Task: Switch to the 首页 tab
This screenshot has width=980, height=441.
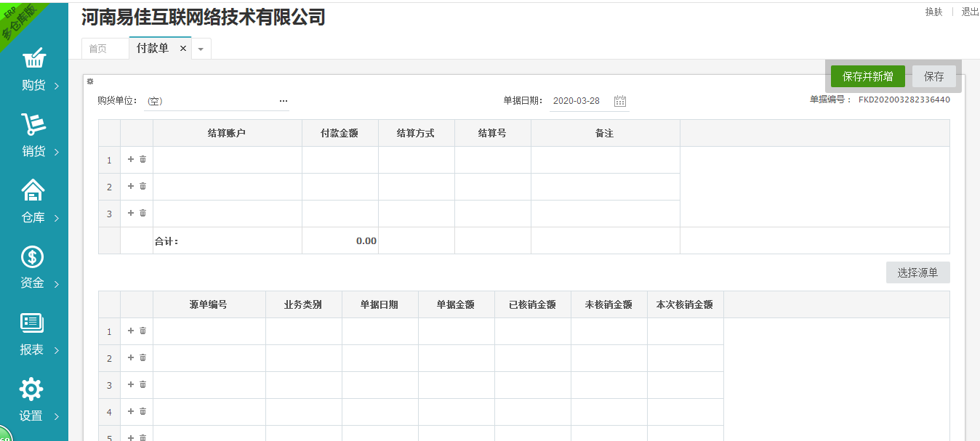Action: coord(97,49)
